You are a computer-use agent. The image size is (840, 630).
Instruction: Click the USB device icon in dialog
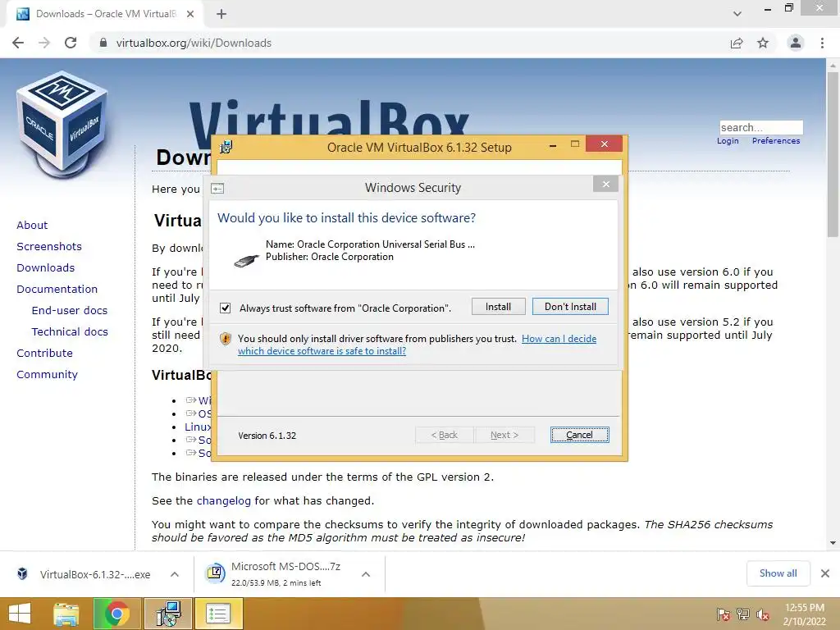[x=246, y=260]
